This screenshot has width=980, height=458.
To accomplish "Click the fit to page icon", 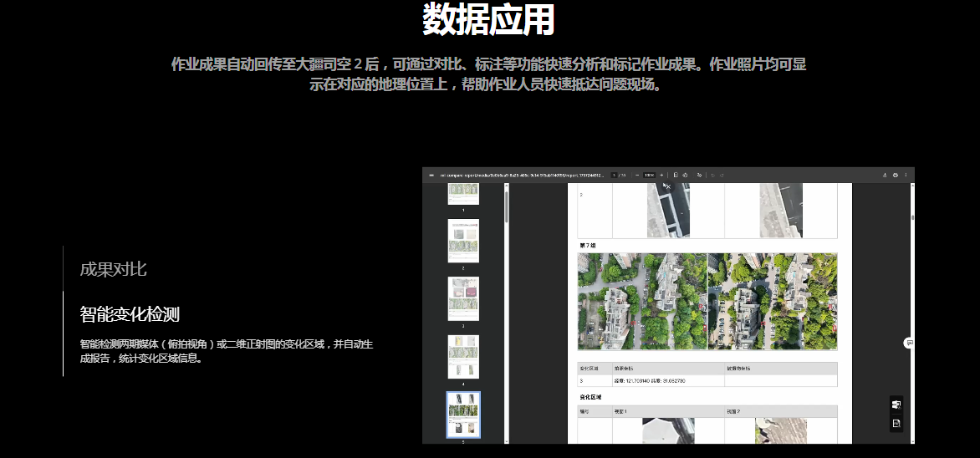I will click(x=676, y=176).
